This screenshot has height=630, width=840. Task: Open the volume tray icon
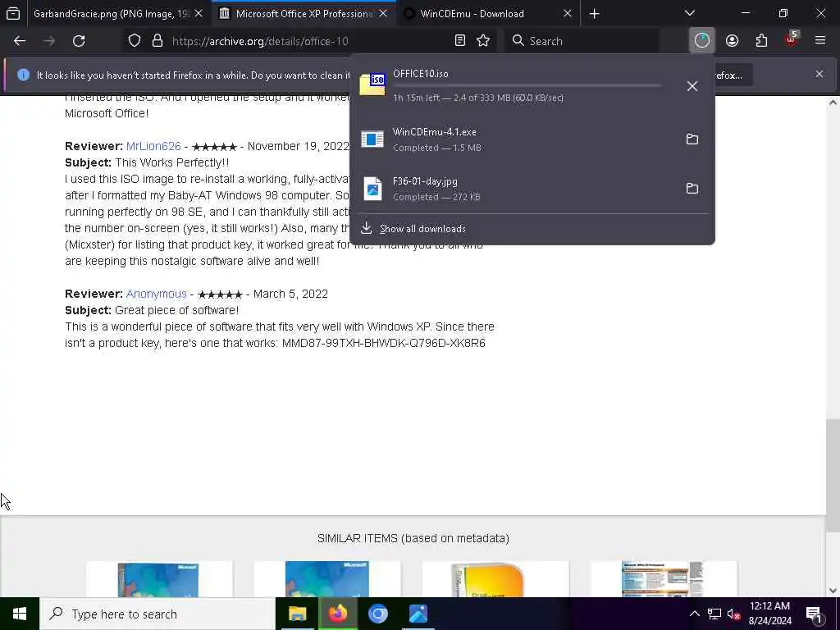733,614
